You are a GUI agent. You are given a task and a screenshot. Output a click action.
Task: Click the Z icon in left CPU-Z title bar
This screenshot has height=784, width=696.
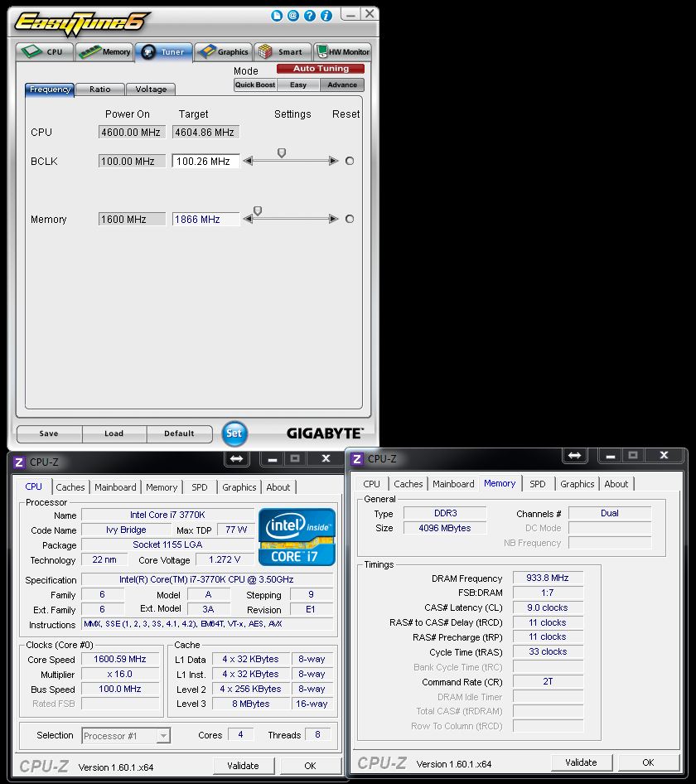(19, 462)
